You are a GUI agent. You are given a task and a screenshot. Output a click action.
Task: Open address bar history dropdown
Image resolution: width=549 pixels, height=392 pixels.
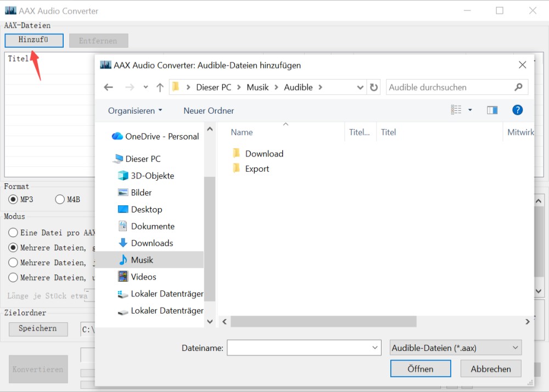point(360,87)
